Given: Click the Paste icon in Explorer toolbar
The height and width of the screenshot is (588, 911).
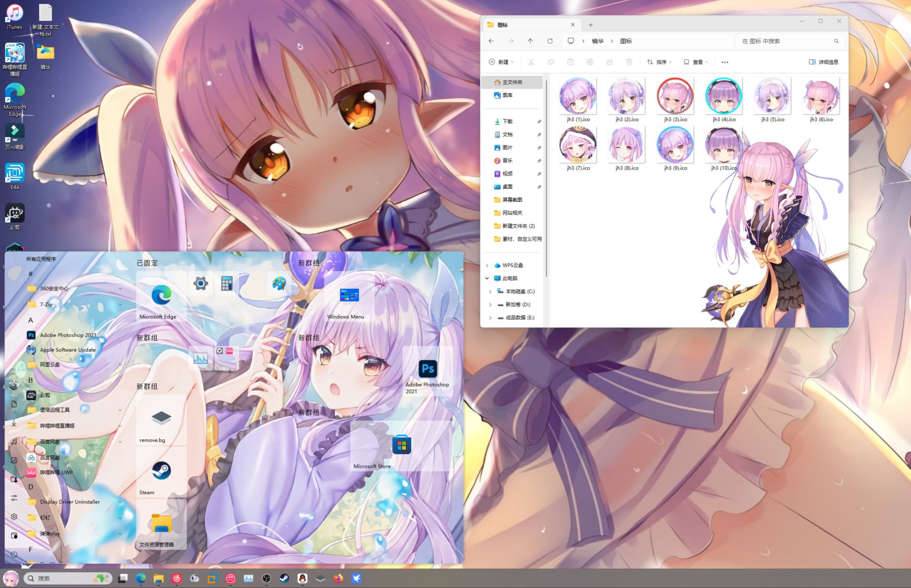Looking at the screenshot, I should (570, 62).
